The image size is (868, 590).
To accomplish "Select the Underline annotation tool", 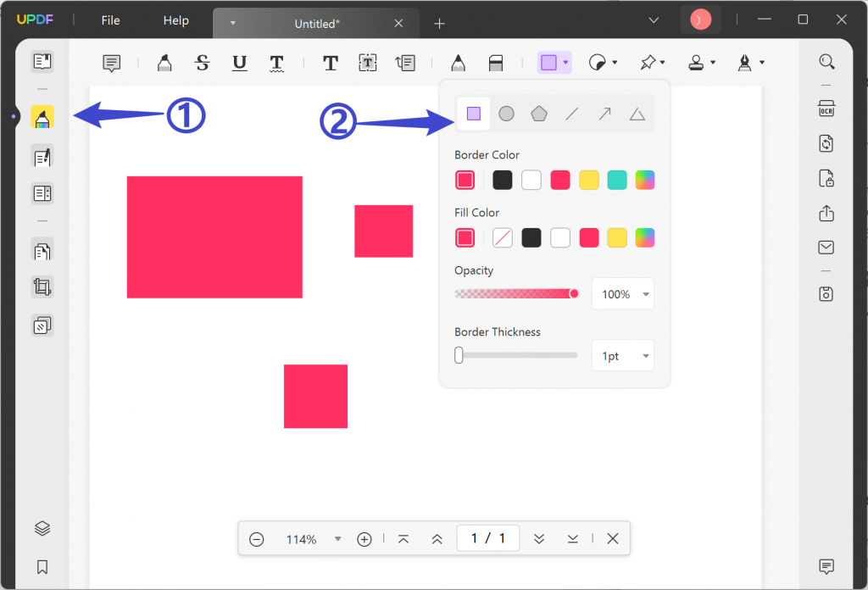I will click(240, 62).
